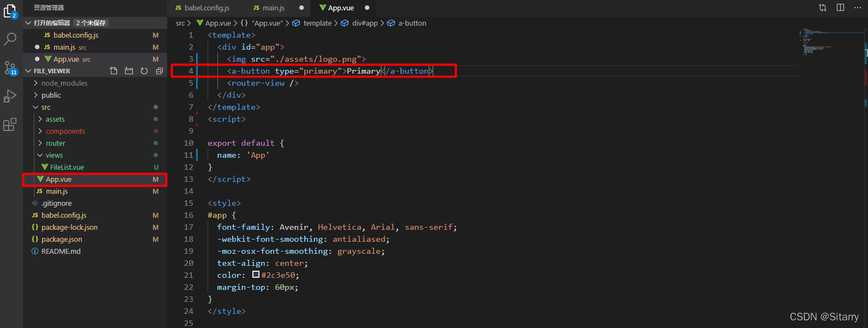Select babel.config.js in Open Editors
Image resolution: width=868 pixels, height=328 pixels.
click(x=95, y=35)
